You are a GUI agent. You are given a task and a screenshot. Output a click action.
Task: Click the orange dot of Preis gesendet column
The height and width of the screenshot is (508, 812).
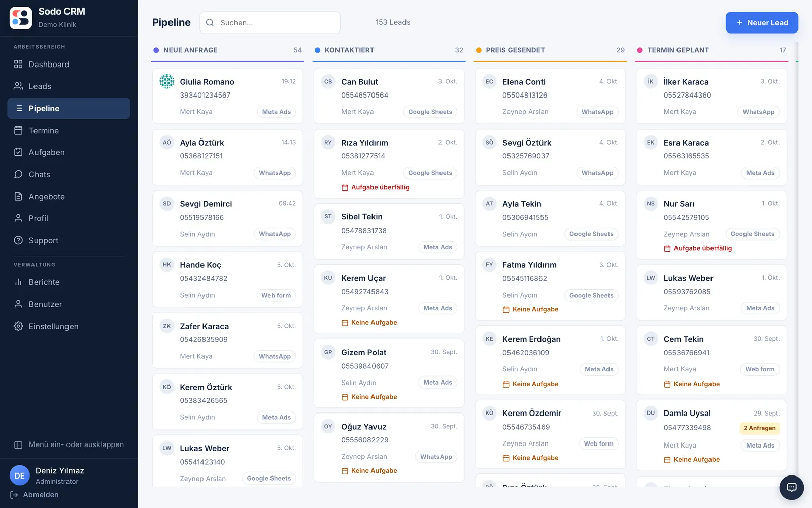point(479,50)
